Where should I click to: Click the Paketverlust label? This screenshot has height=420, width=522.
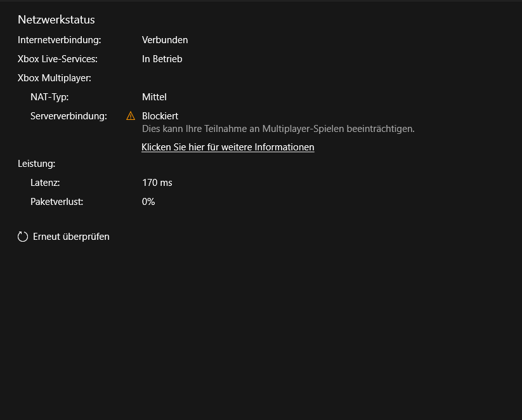tap(56, 202)
